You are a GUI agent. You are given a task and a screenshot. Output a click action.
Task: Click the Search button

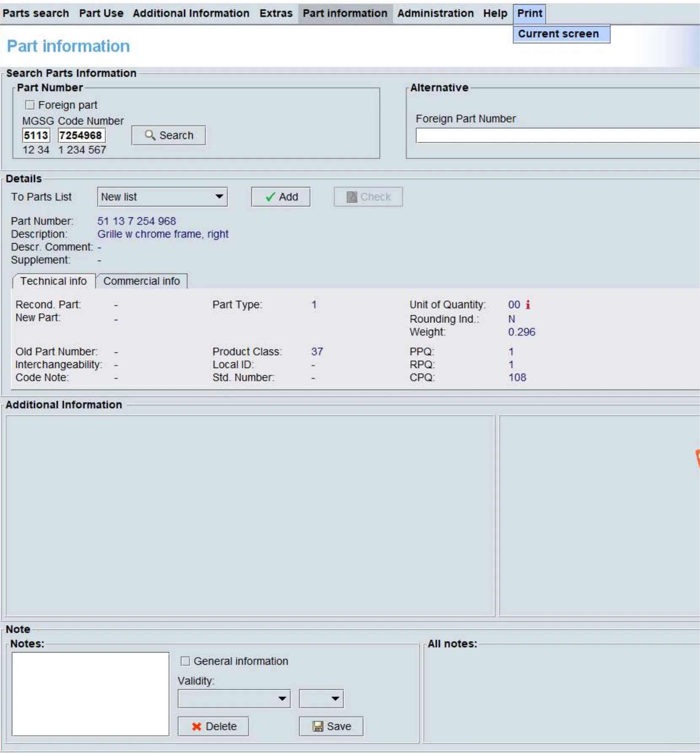(169, 135)
